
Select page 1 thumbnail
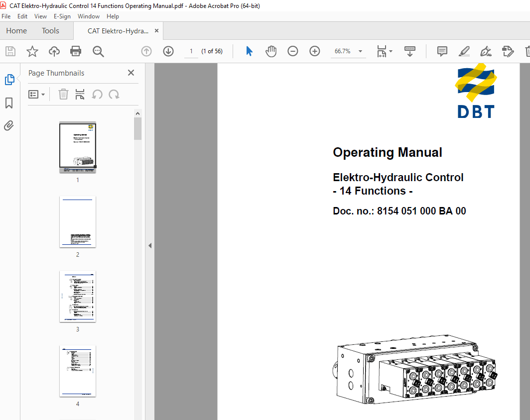(x=77, y=147)
